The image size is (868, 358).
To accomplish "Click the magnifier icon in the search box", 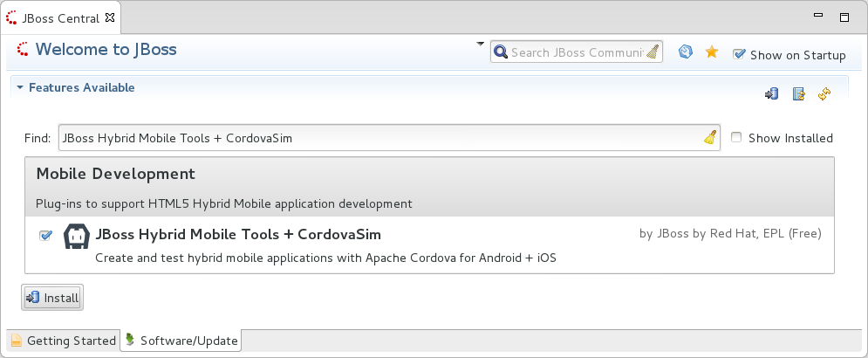I will pyautogui.click(x=501, y=52).
